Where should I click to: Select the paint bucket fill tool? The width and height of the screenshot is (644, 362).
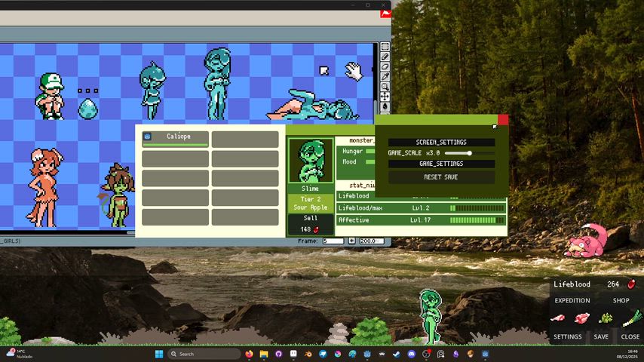click(385, 106)
